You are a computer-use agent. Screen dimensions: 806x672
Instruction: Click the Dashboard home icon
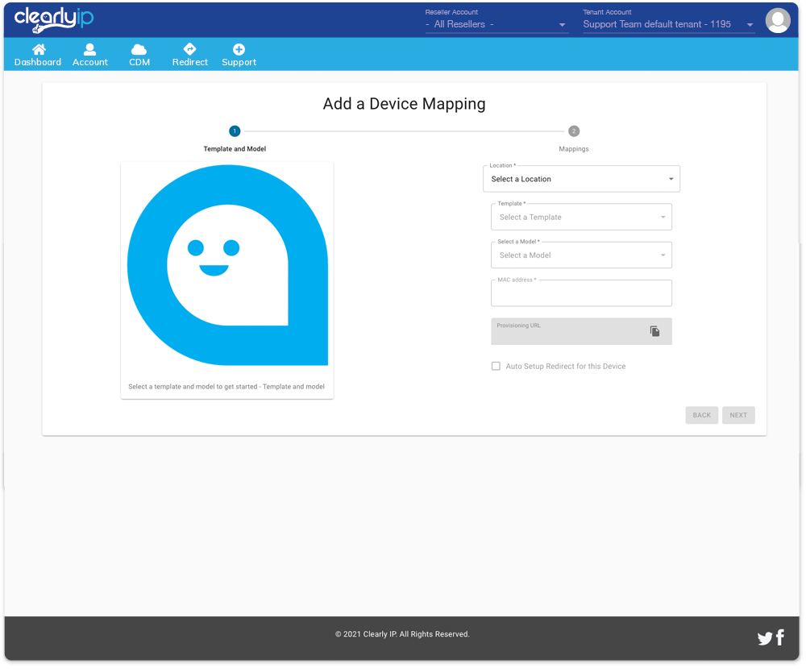[38, 50]
